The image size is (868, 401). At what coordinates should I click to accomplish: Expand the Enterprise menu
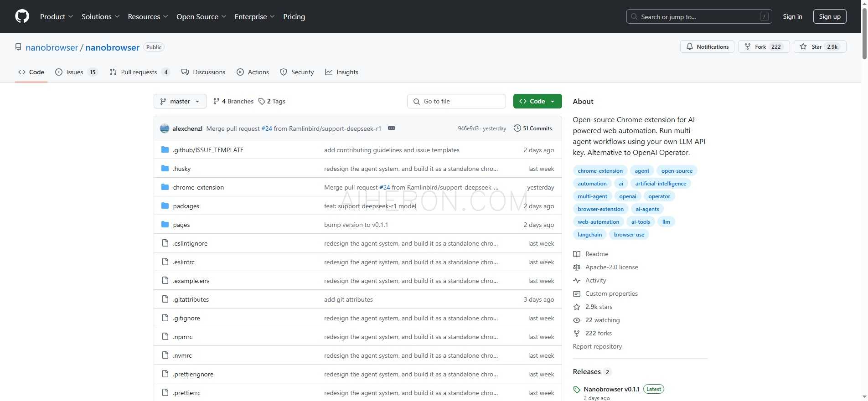click(x=255, y=16)
